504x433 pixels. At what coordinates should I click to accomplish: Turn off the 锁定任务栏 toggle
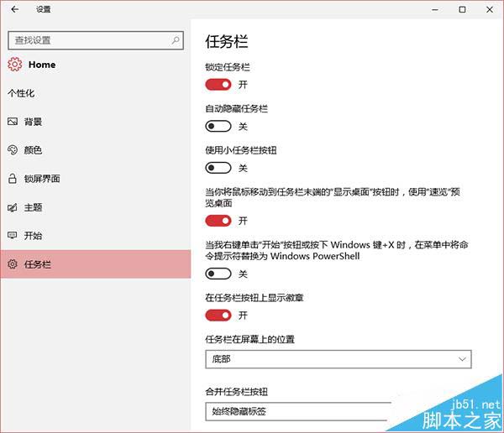tap(218, 84)
